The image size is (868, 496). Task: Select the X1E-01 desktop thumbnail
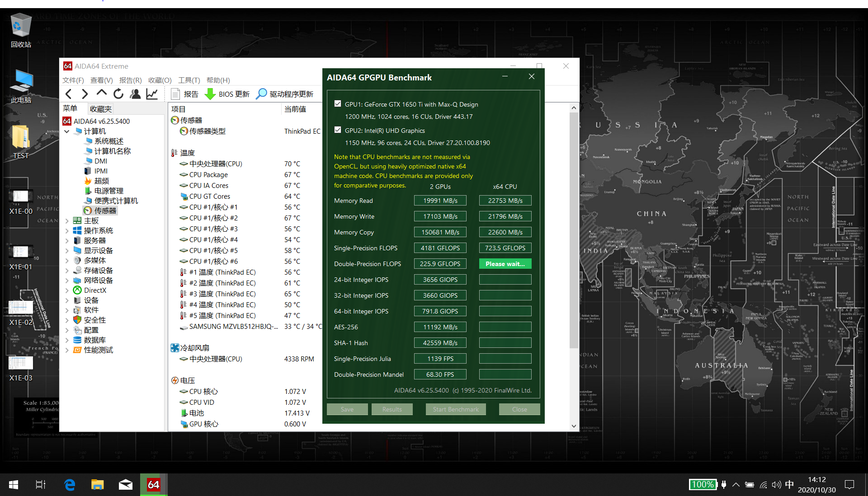(x=21, y=257)
